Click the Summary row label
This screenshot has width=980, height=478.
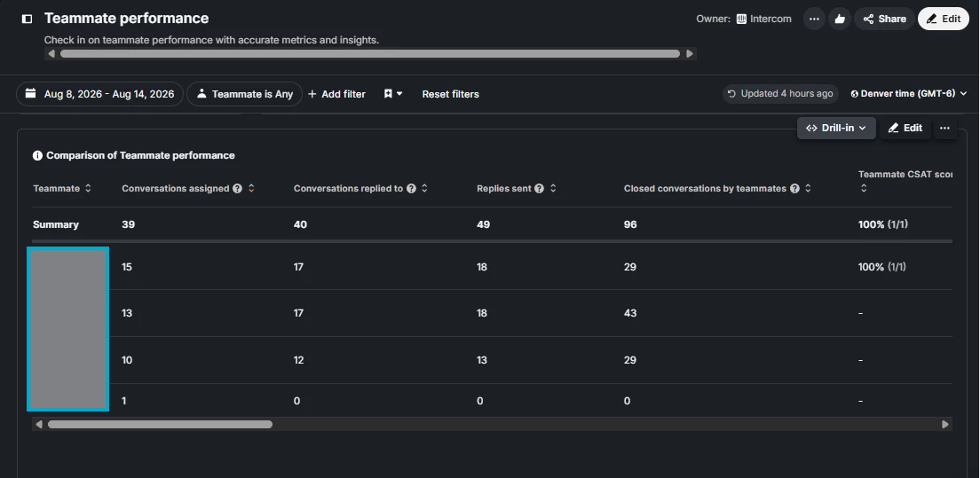pyautogui.click(x=56, y=224)
